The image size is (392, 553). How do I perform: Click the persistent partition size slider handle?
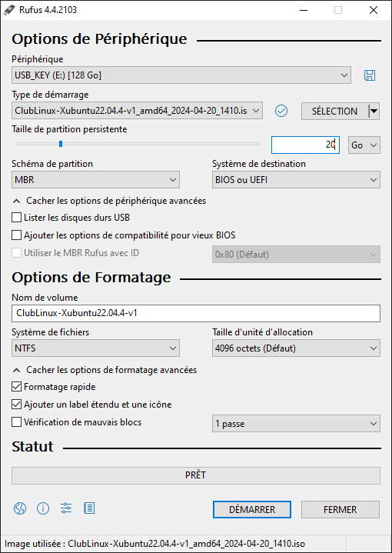(61, 144)
